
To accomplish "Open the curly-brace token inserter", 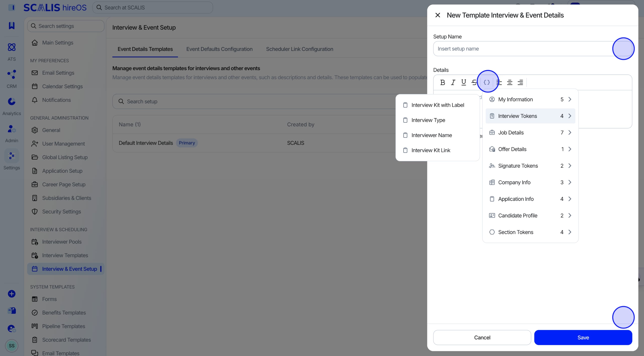I will (x=487, y=82).
